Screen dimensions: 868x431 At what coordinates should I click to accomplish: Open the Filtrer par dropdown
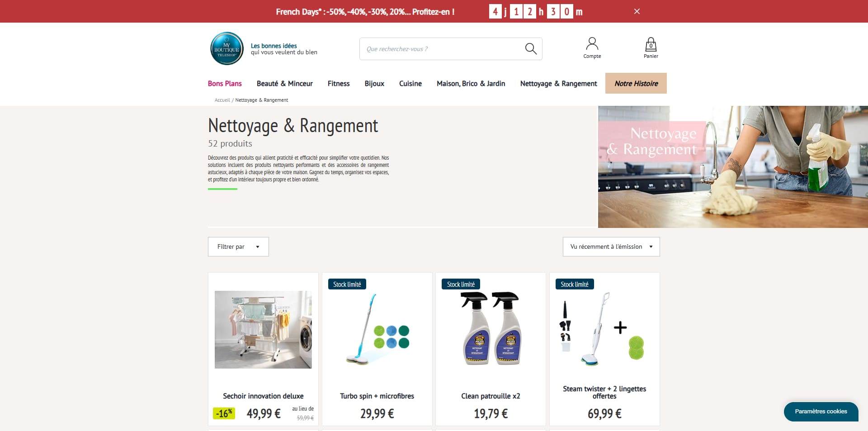(x=238, y=246)
